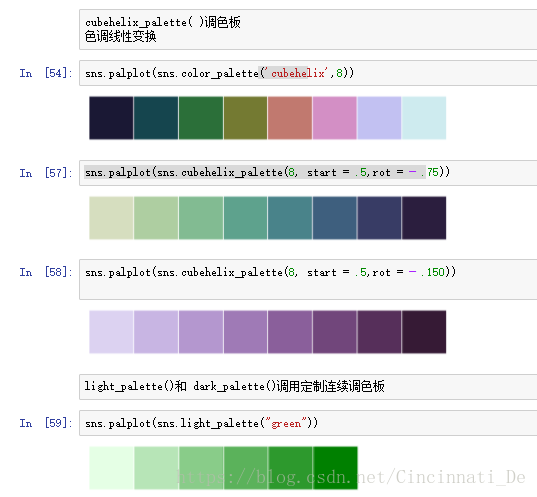Pick the fourth medium purple swatch in cell 58 output
Image resolution: width=537 pixels, height=497 pixels.
click(x=245, y=332)
